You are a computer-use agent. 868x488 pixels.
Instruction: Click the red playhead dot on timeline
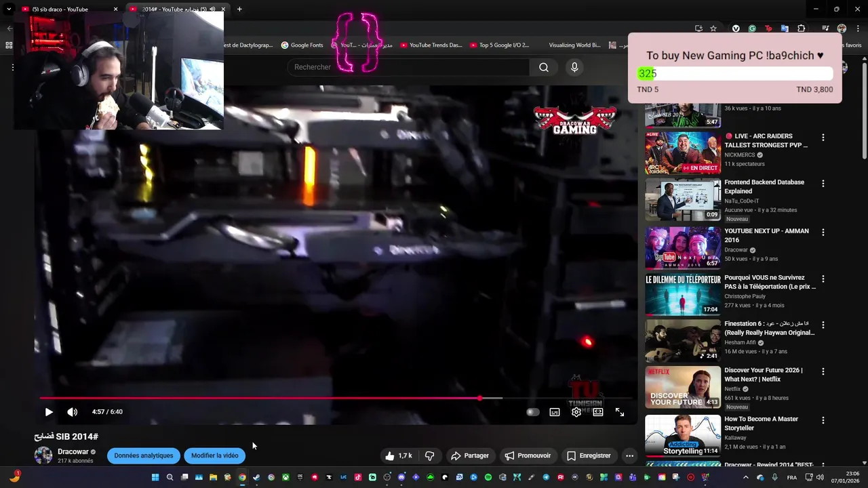click(x=480, y=398)
